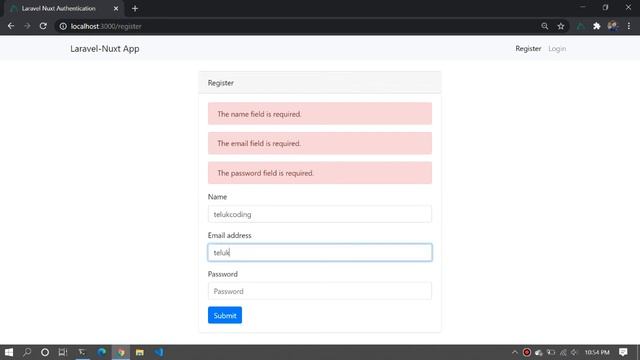Switch to Chrome on the taskbar
Image resolution: width=640 pixels, height=360 pixels.
(x=121, y=352)
